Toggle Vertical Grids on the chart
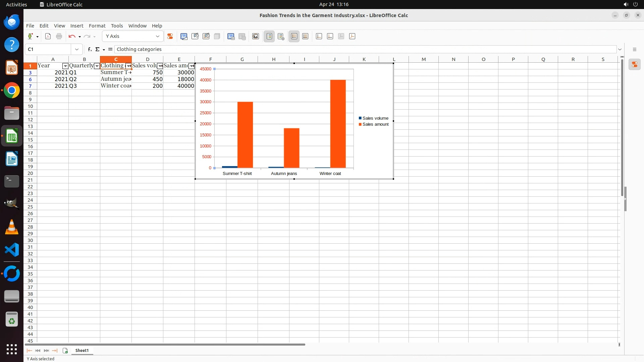This screenshot has width=644, height=362. [305, 37]
